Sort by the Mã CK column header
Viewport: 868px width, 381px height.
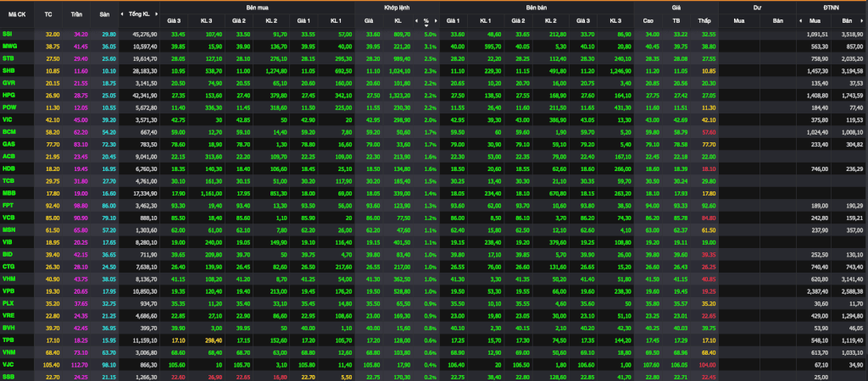(17, 14)
